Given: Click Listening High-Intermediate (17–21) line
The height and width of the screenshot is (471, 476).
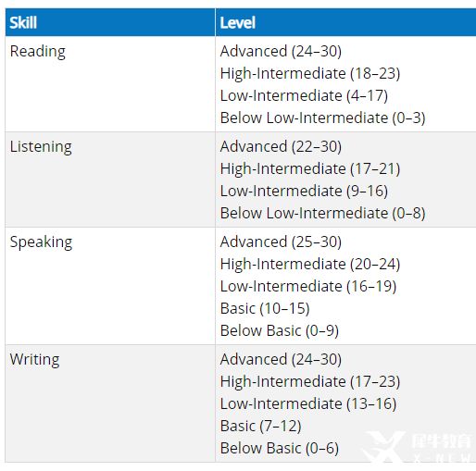Looking at the screenshot, I should (310, 169).
